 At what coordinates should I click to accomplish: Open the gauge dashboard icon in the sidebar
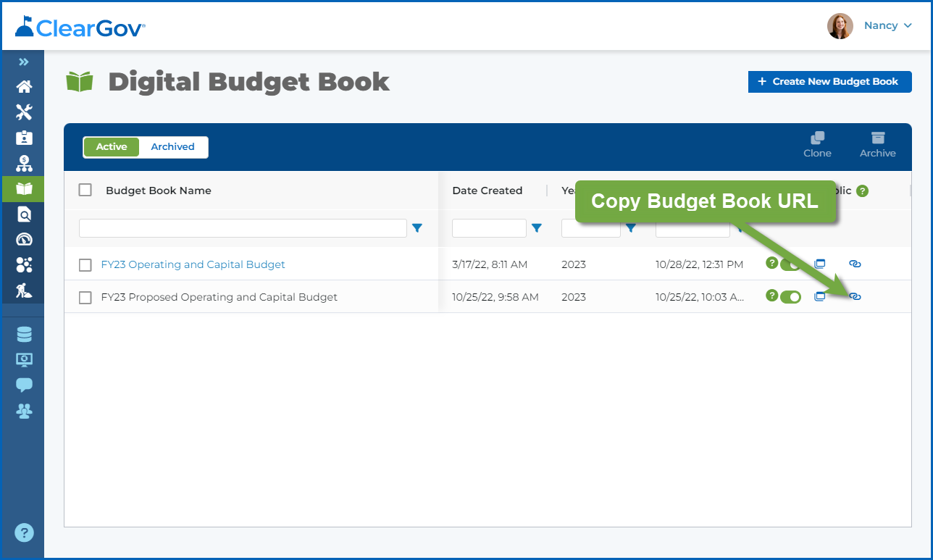tap(24, 240)
